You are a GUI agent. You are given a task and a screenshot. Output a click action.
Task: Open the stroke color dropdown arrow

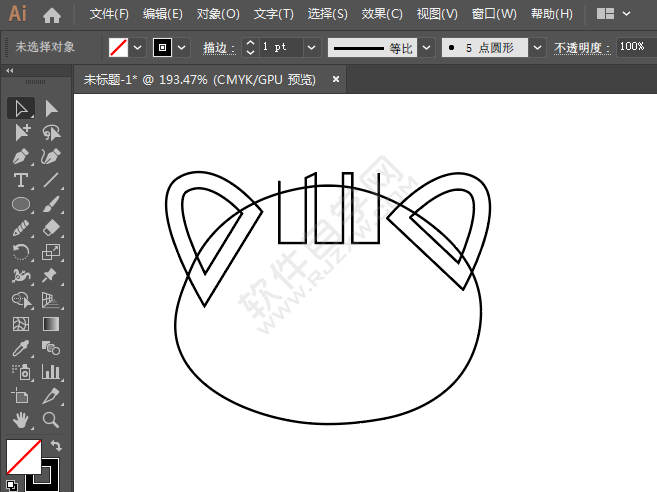point(181,48)
